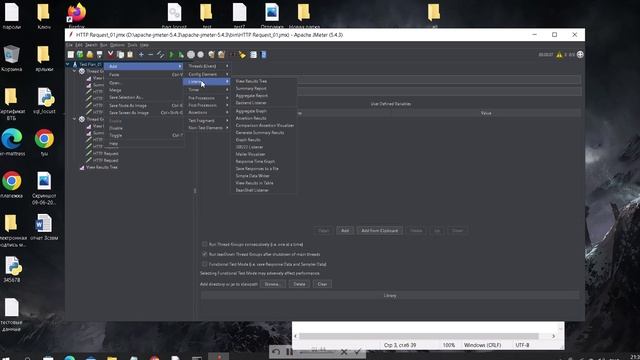Click the Toggle enable toolbar icon

pyautogui.click(x=160, y=55)
